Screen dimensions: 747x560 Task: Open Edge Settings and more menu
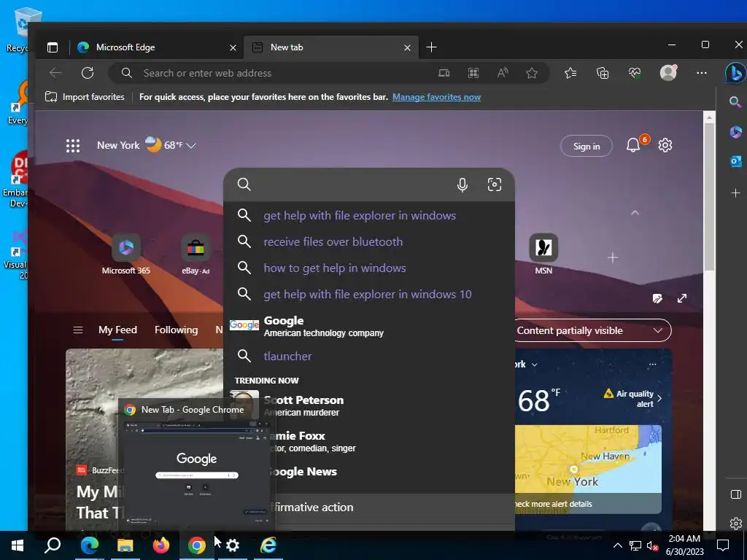click(701, 73)
